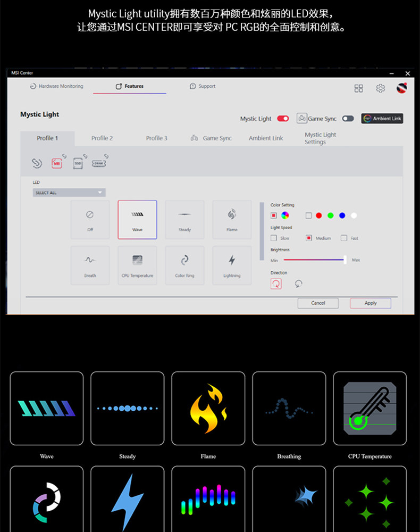This screenshot has width=420, height=532.
Task: Click the rainbow equalizer bars showcase thumbnail
Action: [208, 499]
